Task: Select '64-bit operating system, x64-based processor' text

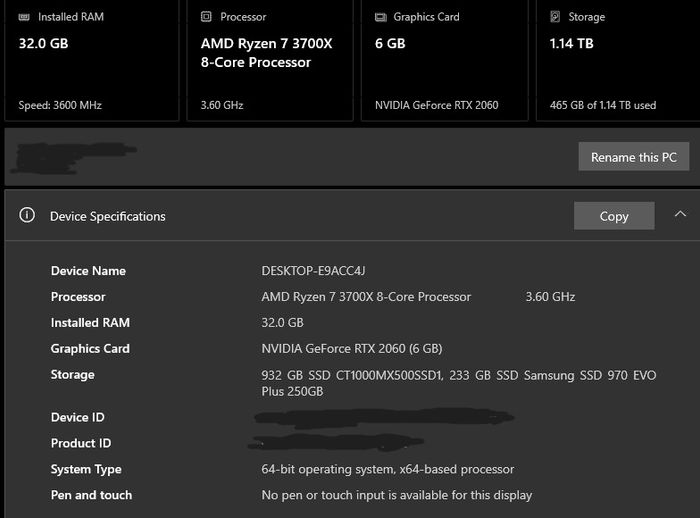Action: [388, 469]
